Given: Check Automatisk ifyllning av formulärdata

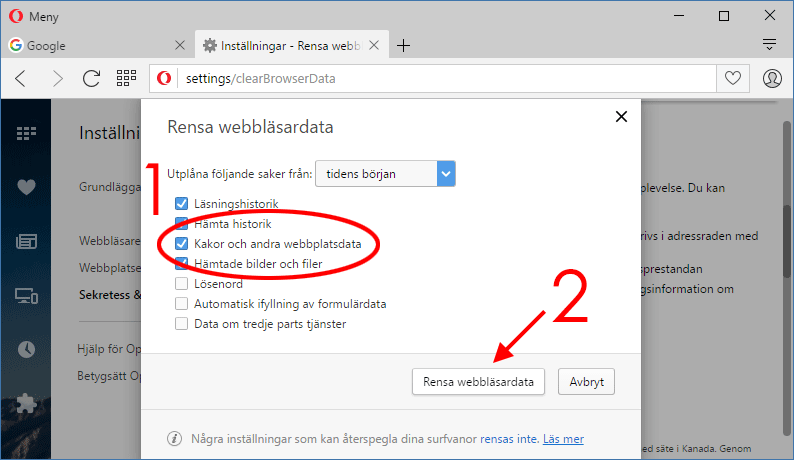Looking at the screenshot, I should pos(182,304).
